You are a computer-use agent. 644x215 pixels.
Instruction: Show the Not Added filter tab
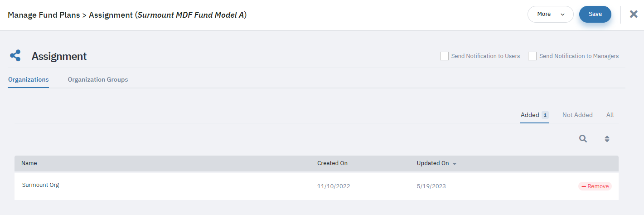pyautogui.click(x=577, y=115)
